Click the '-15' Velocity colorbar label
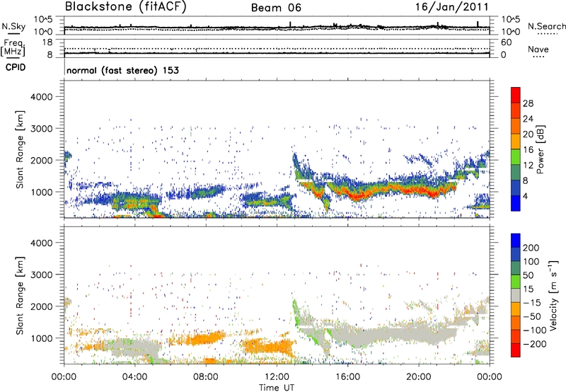The height and width of the screenshot is (392, 566). [x=532, y=303]
